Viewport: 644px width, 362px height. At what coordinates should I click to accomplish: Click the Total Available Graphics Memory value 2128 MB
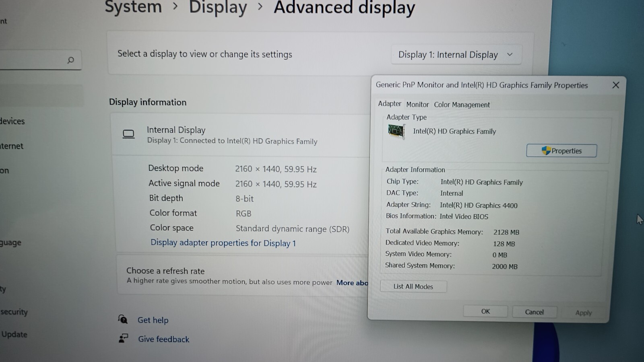(x=506, y=232)
